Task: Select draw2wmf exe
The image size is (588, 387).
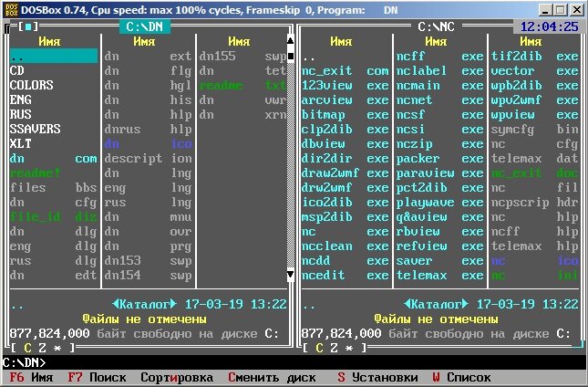Action: click(345, 173)
